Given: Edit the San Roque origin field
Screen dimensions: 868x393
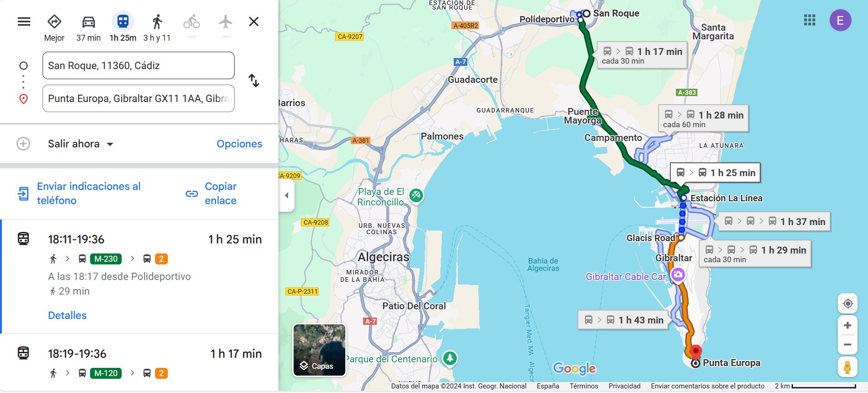Looking at the screenshot, I should tap(138, 65).
